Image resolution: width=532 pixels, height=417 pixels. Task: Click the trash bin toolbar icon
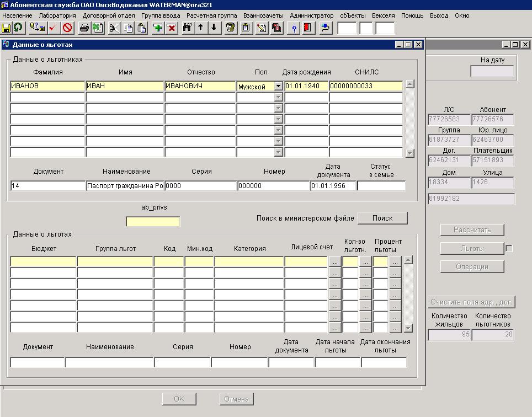tap(231, 28)
